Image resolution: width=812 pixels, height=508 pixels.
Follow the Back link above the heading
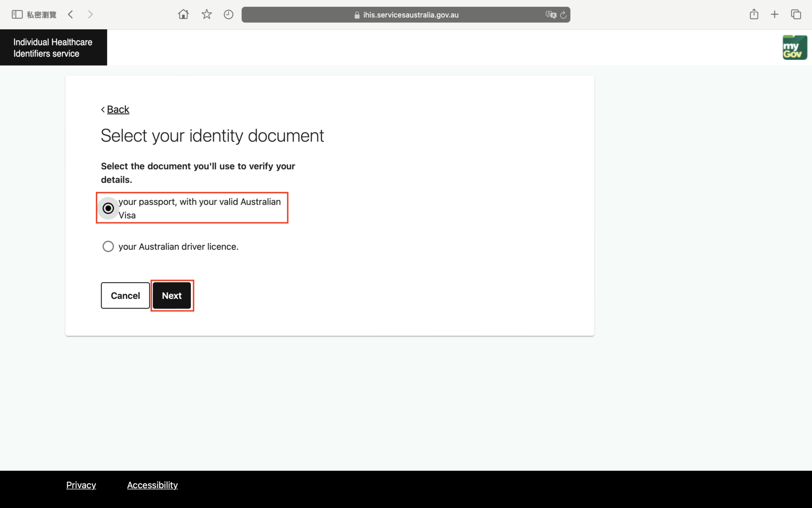tap(118, 109)
